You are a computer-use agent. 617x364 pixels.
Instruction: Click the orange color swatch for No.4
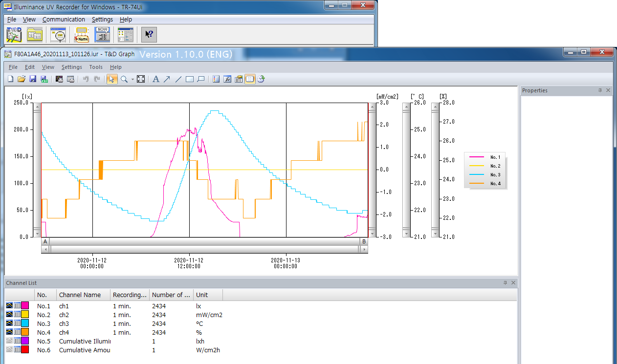[25, 332]
